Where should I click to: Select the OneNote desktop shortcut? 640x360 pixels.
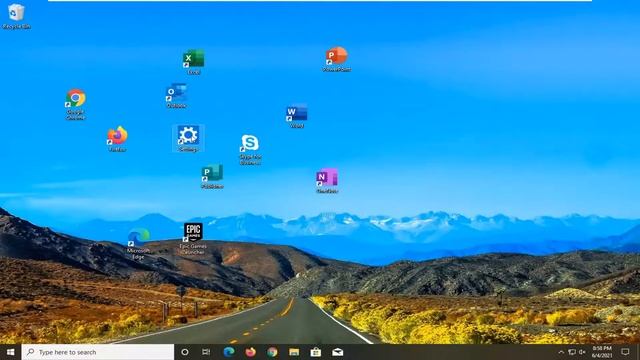[x=327, y=180]
